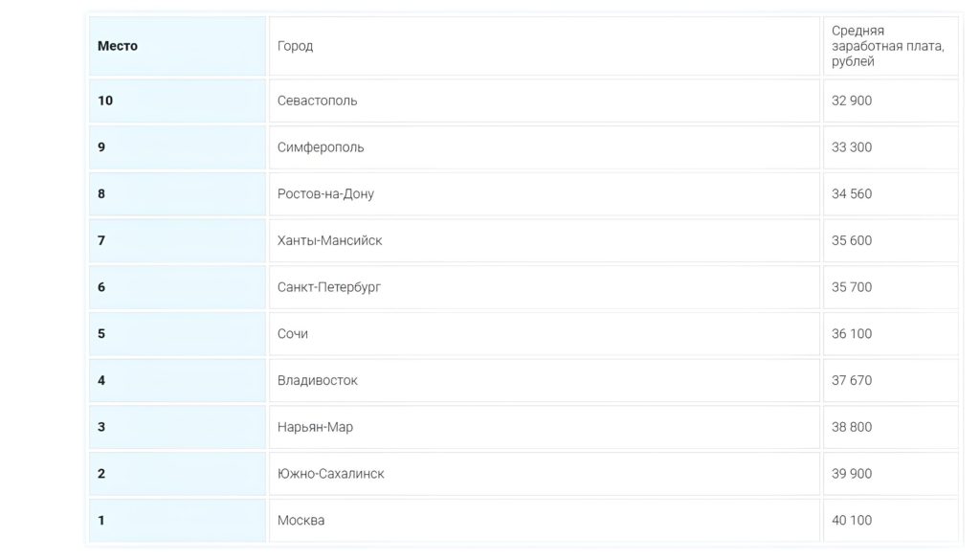
Task: Select the 'Санкт-Петербург' cell
Action: pos(329,287)
